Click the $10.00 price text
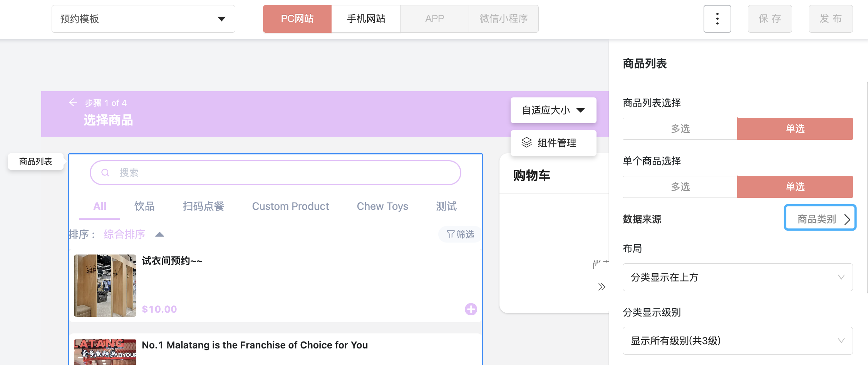Image resolution: width=868 pixels, height=365 pixels. point(159,309)
